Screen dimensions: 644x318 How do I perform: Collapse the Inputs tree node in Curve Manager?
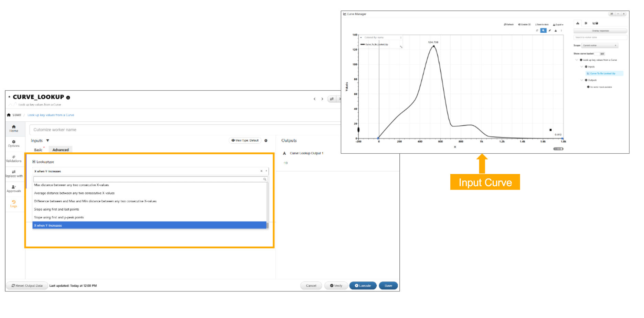tap(582, 67)
